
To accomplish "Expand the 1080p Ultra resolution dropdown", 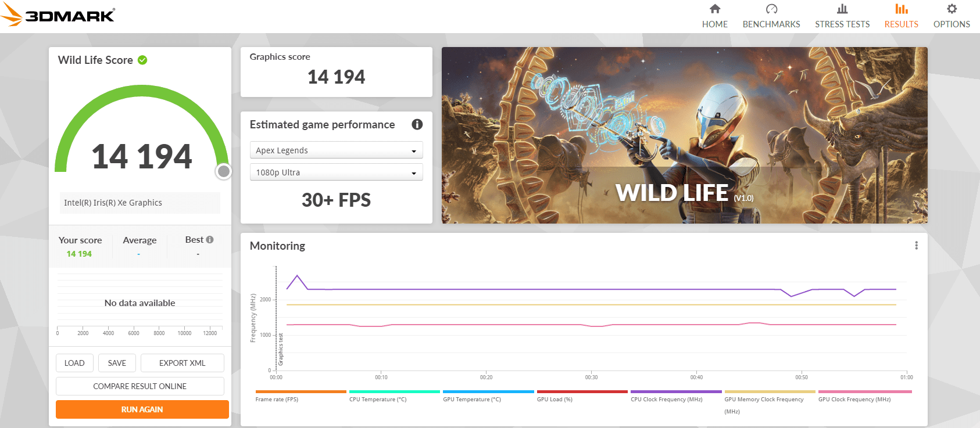I will [336, 172].
